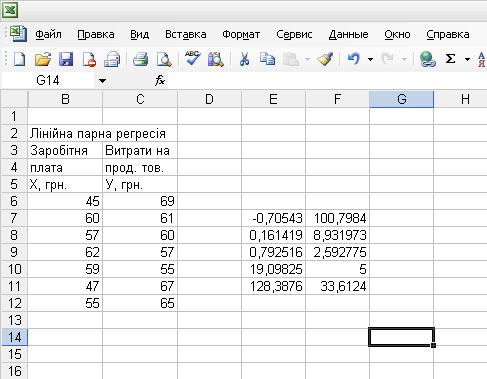This screenshot has width=487, height=379.
Task: Select column G header
Action: 402,99
